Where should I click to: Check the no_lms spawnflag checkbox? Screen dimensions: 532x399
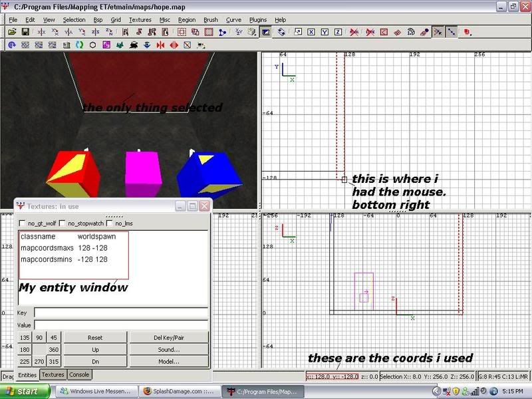click(109, 223)
